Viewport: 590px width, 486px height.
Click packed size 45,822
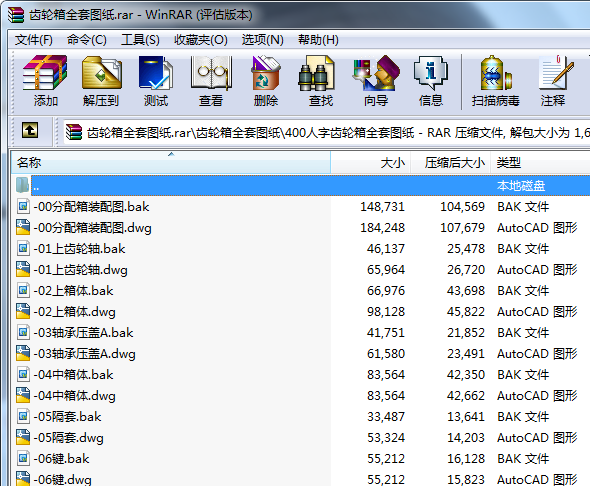466,312
